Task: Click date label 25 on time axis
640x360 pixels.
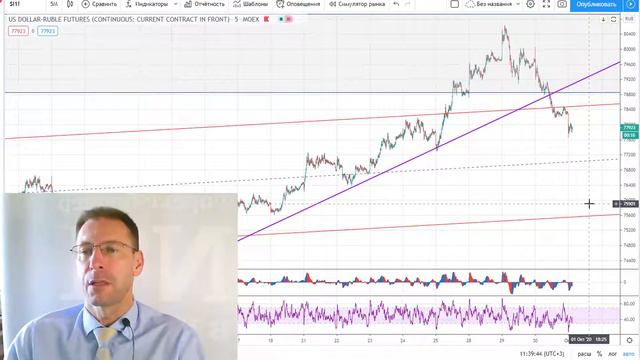Action: (436, 340)
